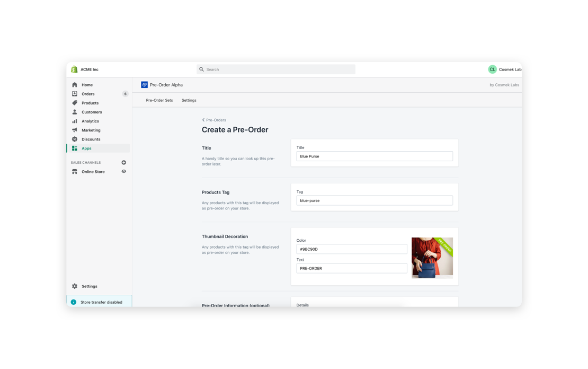Open Marketing in the sidebar
Viewport: 588px width, 369px height.
(x=91, y=130)
